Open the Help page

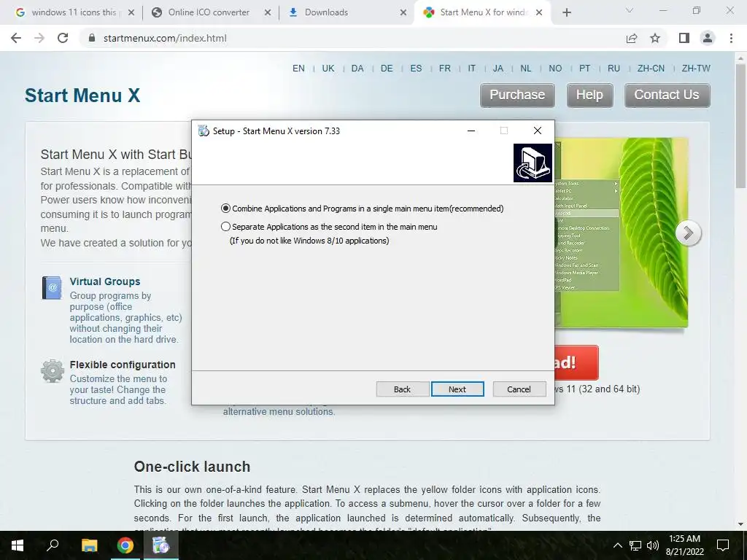click(589, 96)
